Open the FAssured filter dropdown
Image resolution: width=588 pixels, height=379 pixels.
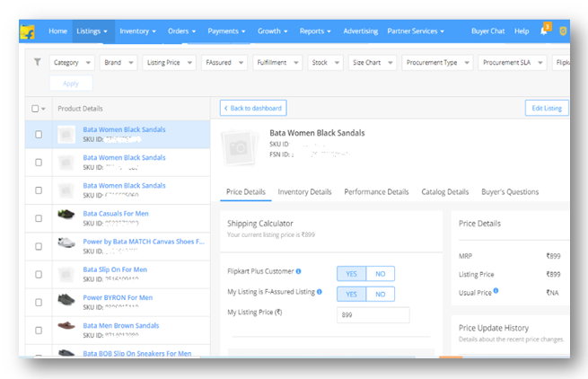point(224,62)
